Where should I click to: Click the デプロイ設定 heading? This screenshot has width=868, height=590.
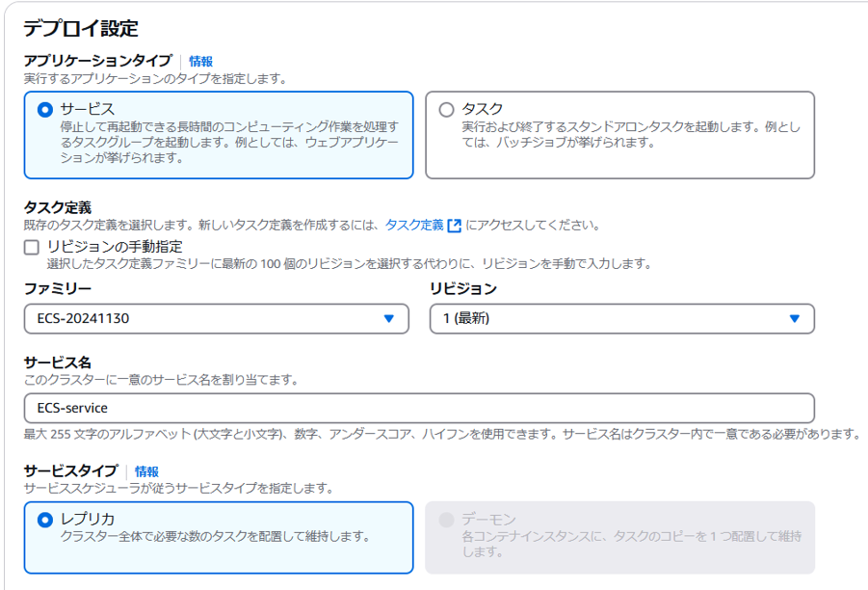[81, 28]
